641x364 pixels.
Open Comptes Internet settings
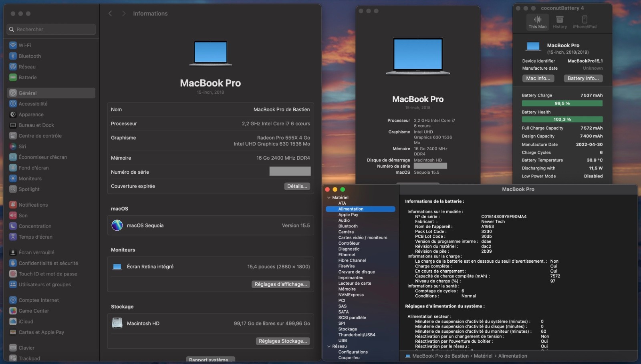tap(51, 300)
